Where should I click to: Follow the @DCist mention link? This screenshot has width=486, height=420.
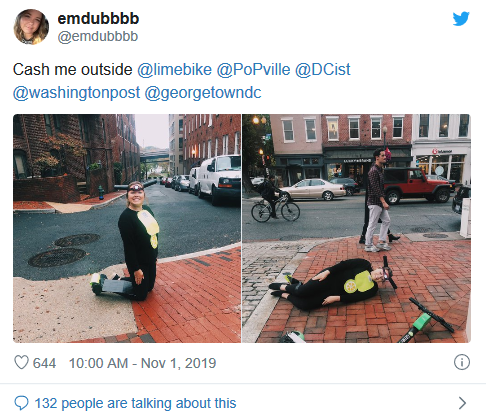(x=322, y=70)
